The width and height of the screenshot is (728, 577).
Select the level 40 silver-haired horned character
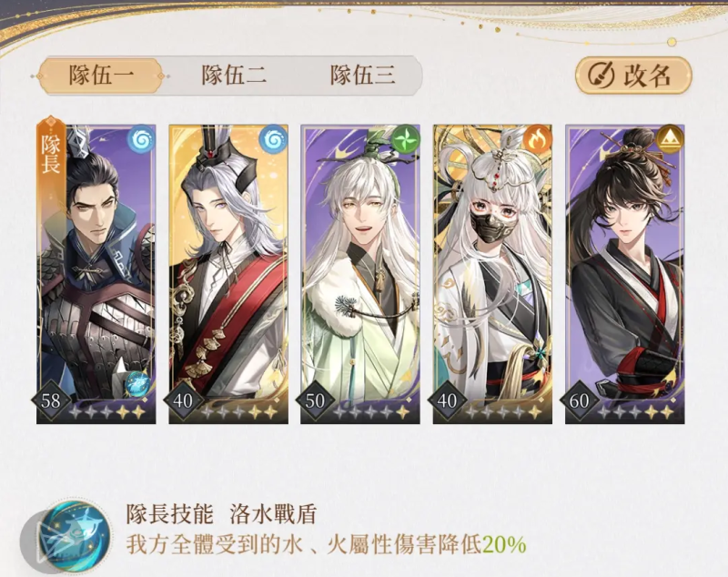click(228, 274)
